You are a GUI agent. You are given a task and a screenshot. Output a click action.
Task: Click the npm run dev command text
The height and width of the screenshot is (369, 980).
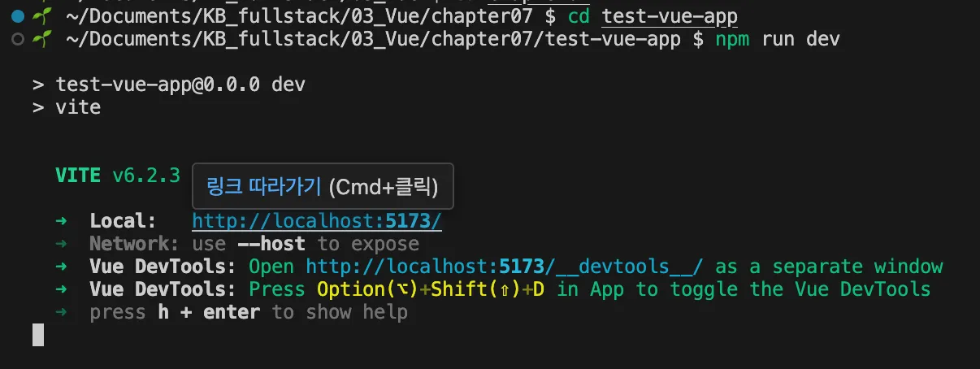click(x=777, y=39)
